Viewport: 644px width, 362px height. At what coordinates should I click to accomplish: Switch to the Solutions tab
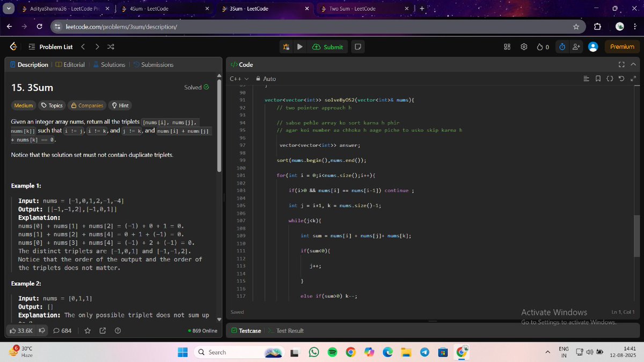[109, 64]
